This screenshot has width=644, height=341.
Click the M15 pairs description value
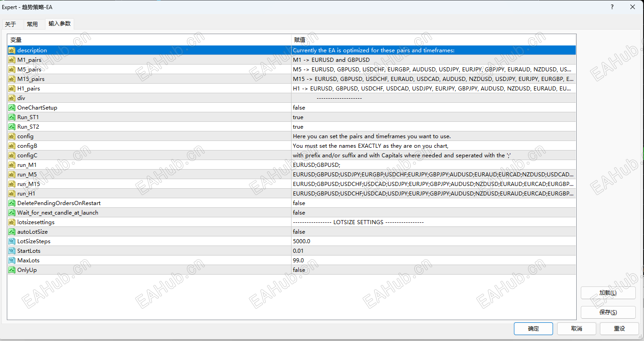433,79
